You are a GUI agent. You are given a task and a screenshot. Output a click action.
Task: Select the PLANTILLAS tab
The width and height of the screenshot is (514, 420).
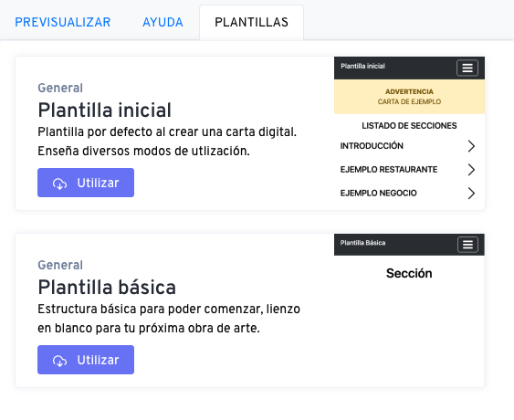tap(251, 22)
